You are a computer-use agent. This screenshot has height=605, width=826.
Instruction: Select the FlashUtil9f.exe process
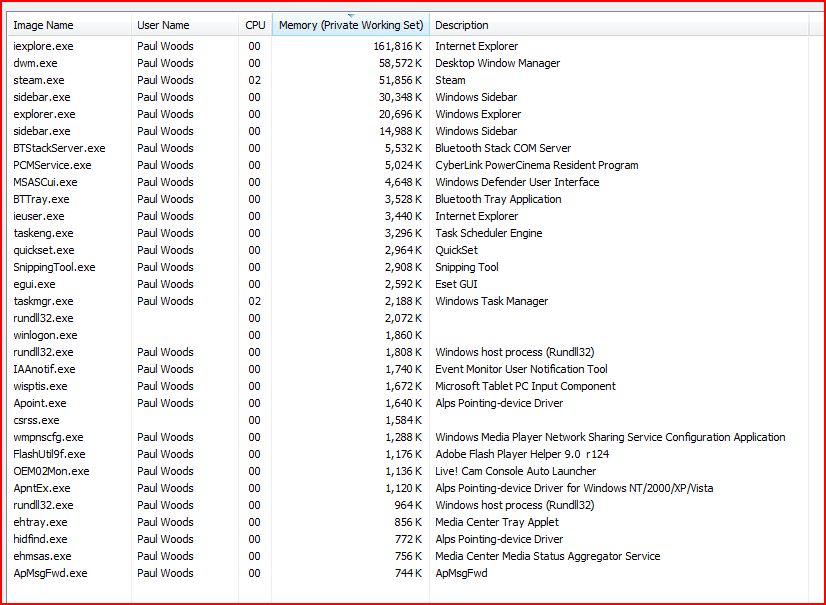[49, 454]
